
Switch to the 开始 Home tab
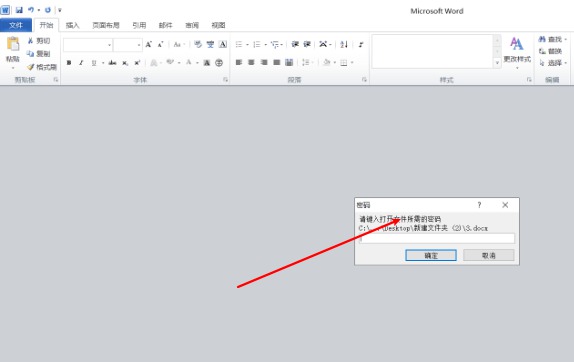click(46, 25)
